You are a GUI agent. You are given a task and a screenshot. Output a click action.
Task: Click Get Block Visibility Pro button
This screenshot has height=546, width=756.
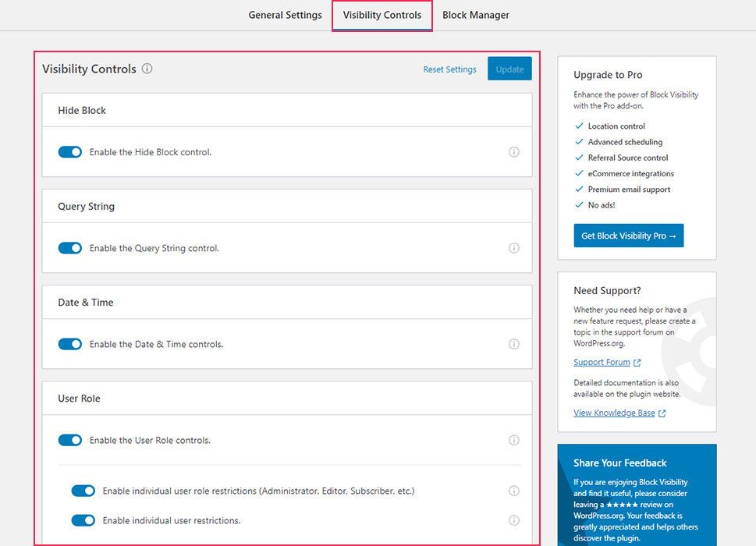[628, 236]
